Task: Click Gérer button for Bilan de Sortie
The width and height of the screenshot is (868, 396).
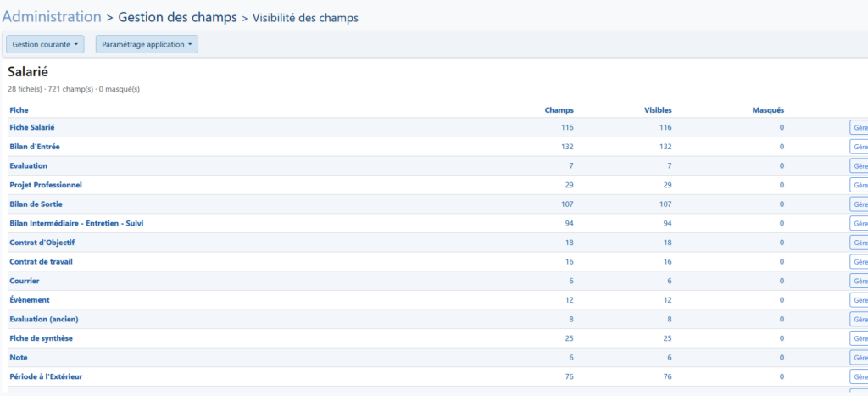Action: pos(860,204)
